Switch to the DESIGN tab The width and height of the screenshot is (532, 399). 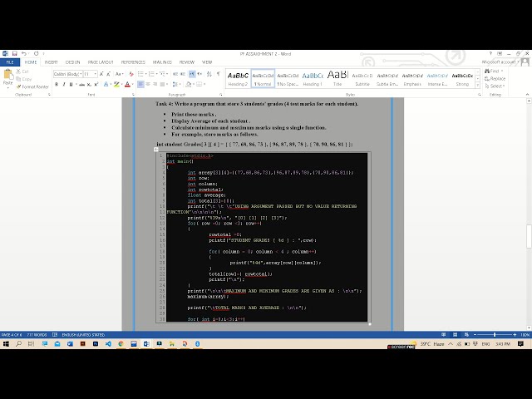click(x=72, y=62)
